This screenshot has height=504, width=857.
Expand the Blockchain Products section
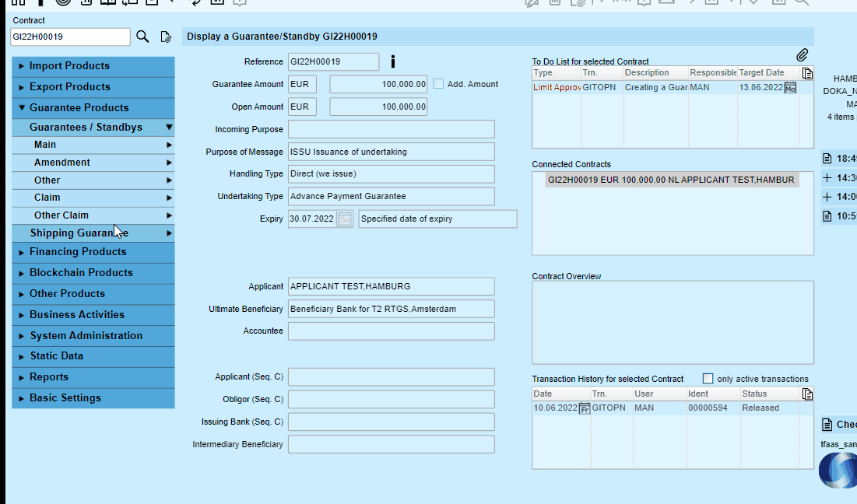93,272
